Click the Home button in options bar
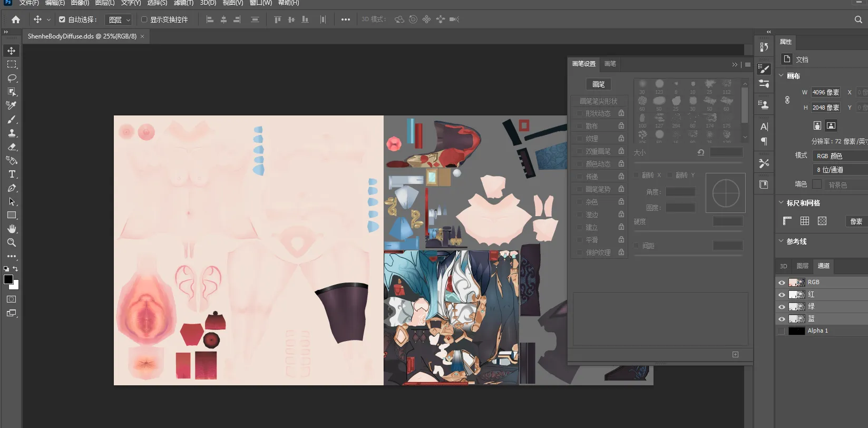 pos(16,20)
